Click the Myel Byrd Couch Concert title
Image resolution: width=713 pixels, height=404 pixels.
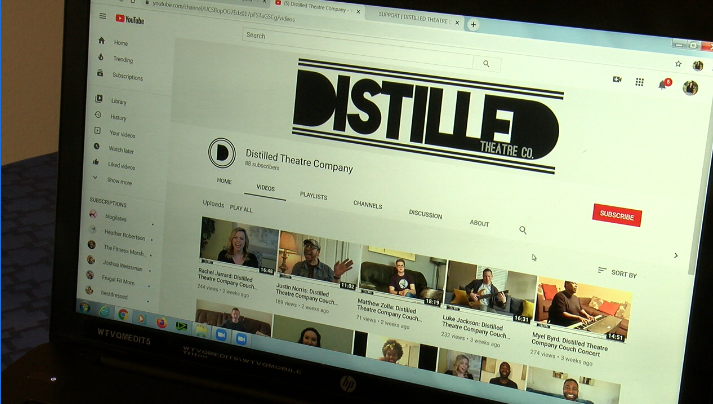[x=569, y=344]
